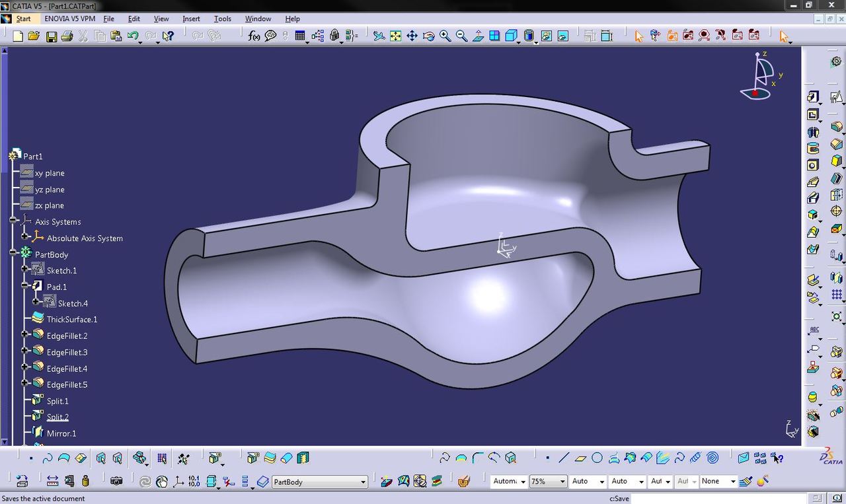846x504 pixels.
Task: Click the Measure Between ruler icon
Action: [x=52, y=482]
